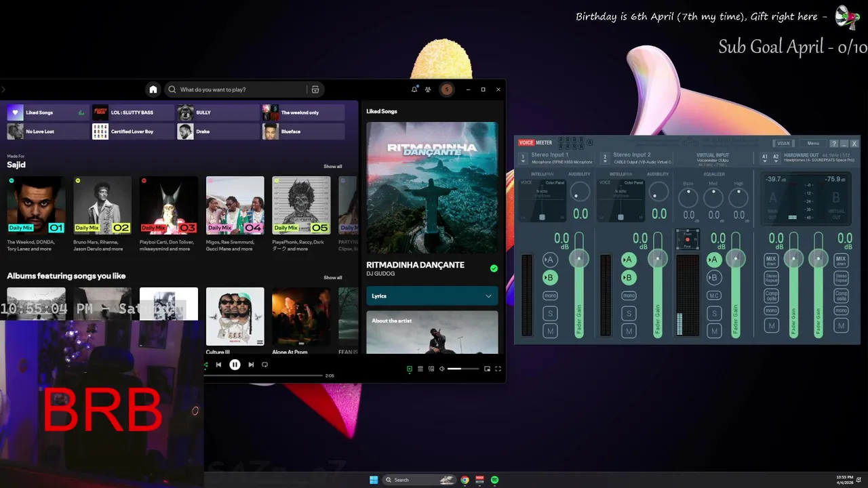
Task: Toggle Mix down on bus A
Action: click(771, 260)
